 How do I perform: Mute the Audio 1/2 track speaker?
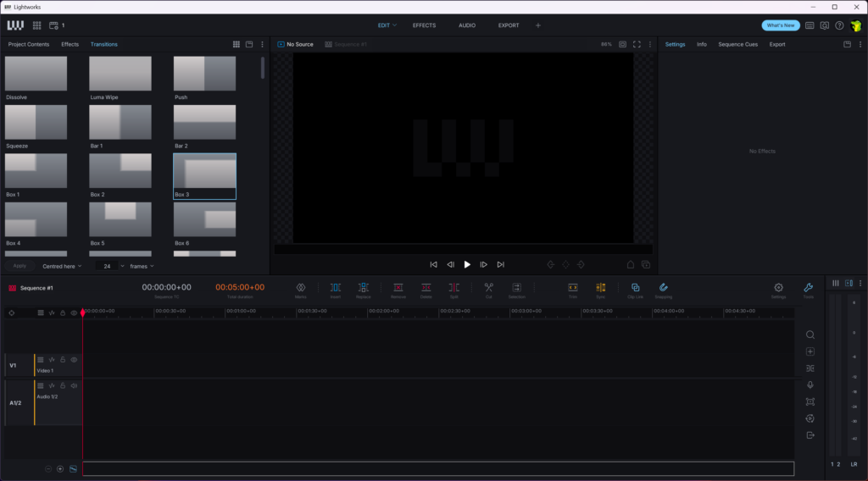point(74,386)
